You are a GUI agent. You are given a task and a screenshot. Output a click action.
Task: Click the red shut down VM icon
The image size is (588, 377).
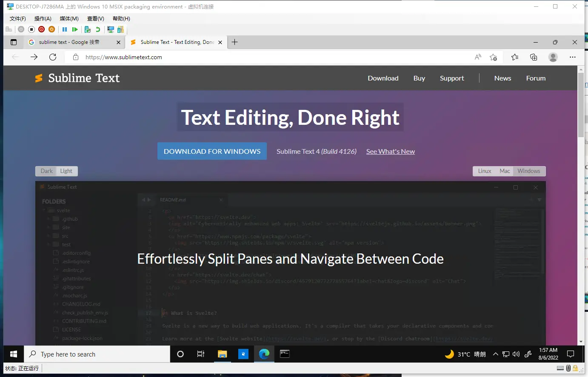[41, 29]
